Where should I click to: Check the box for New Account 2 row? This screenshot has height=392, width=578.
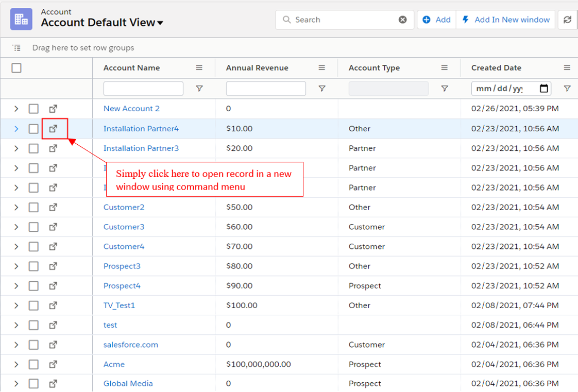click(x=33, y=109)
